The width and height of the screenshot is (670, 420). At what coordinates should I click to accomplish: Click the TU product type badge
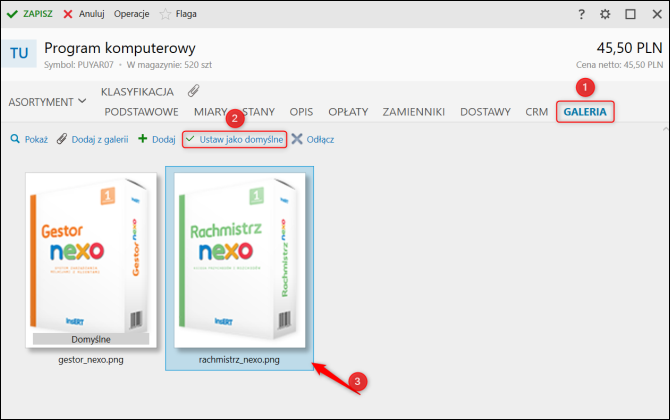point(19,53)
